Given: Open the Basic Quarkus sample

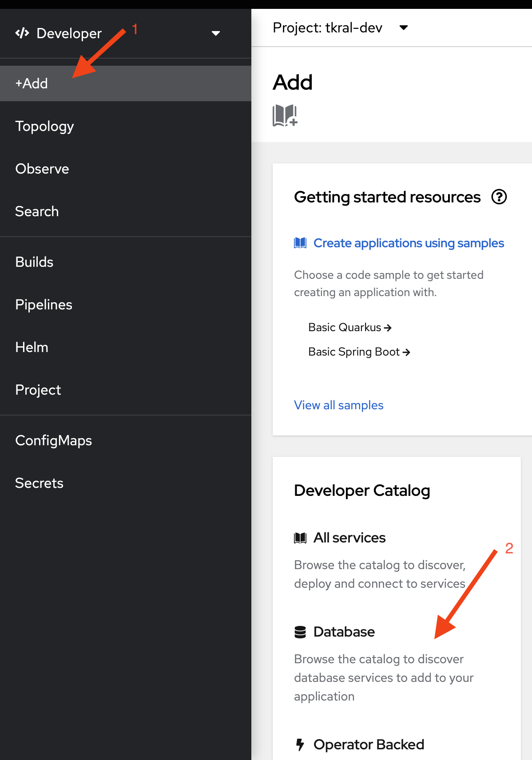Looking at the screenshot, I should coord(349,328).
